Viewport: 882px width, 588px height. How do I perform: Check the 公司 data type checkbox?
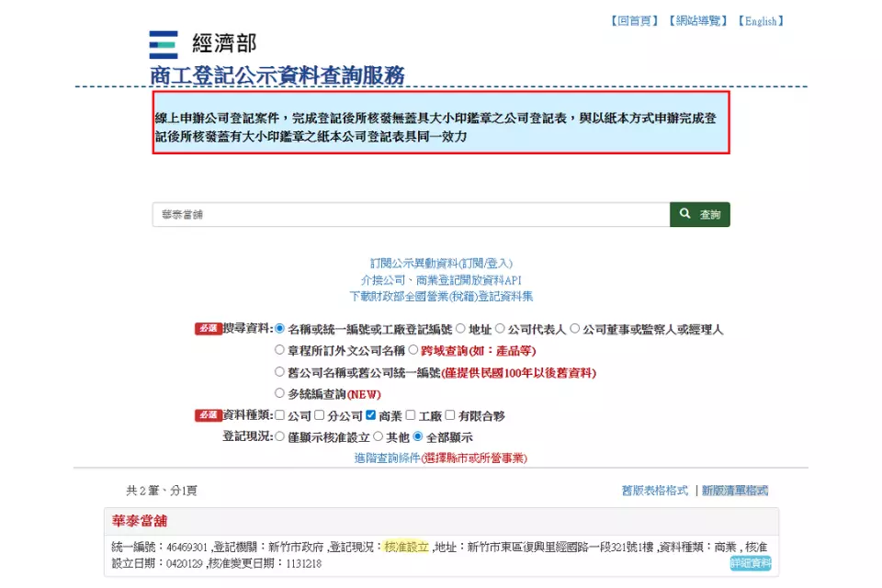(277, 416)
